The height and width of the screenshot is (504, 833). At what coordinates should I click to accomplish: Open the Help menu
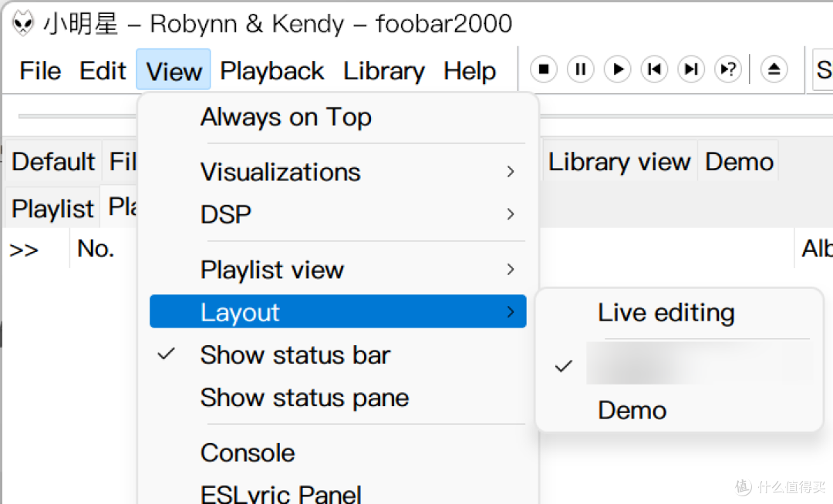click(x=470, y=71)
